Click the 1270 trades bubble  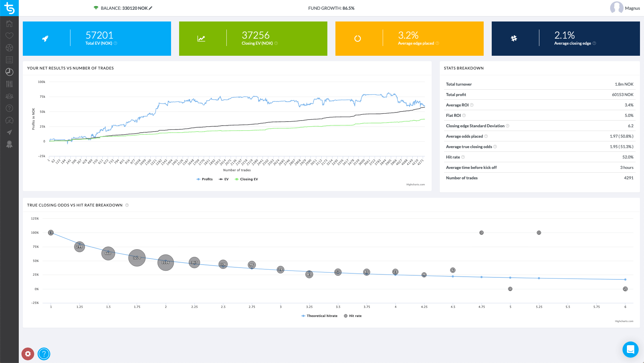(x=137, y=258)
